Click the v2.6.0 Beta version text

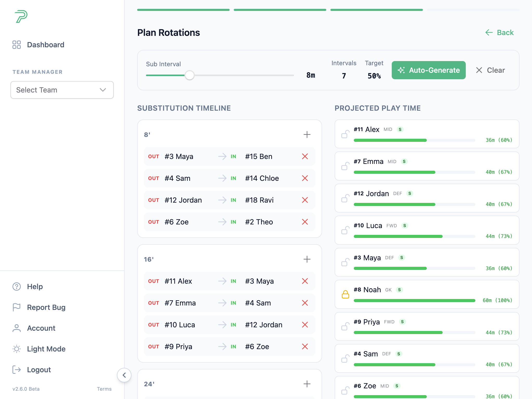click(x=26, y=389)
